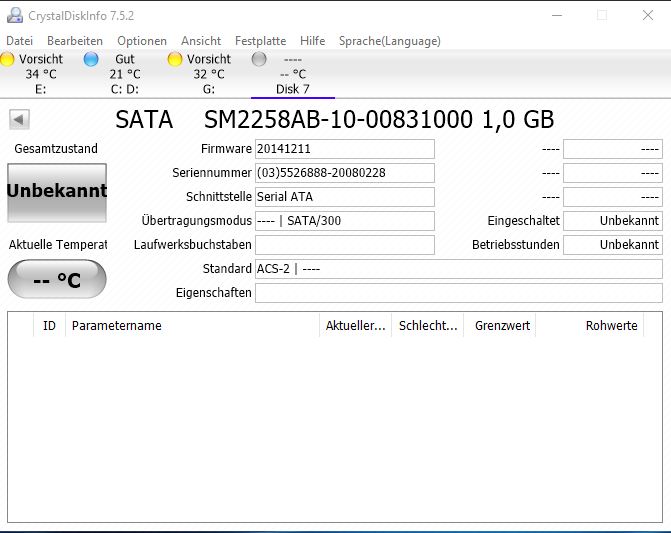671x533 pixels.
Task: Click the empty Eigenschaften field
Action: (459, 293)
